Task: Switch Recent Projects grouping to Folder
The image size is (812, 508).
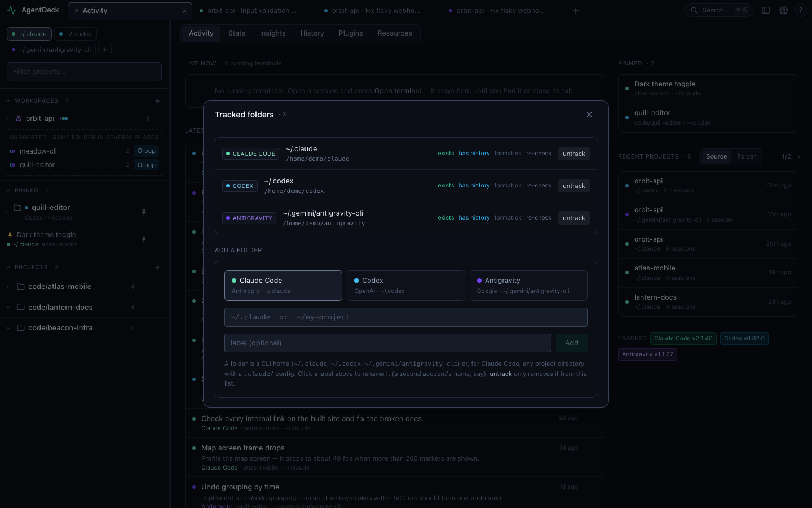Action: pyautogui.click(x=747, y=157)
